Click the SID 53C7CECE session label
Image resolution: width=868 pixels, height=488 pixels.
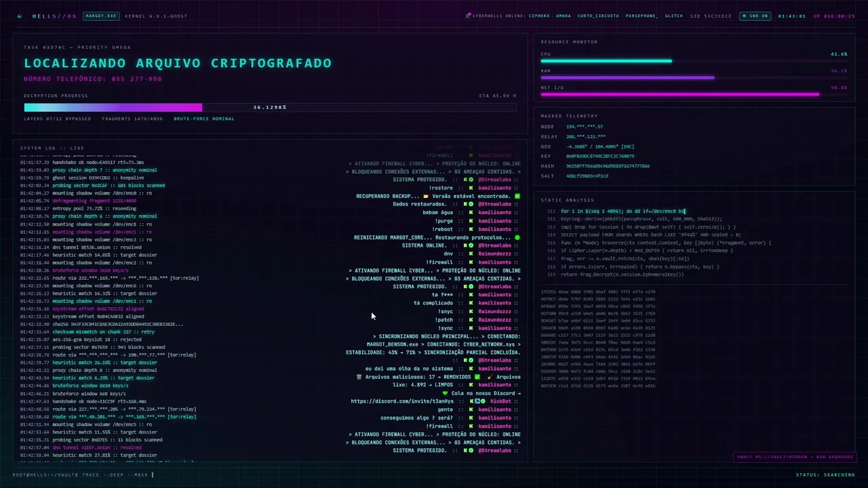click(711, 16)
